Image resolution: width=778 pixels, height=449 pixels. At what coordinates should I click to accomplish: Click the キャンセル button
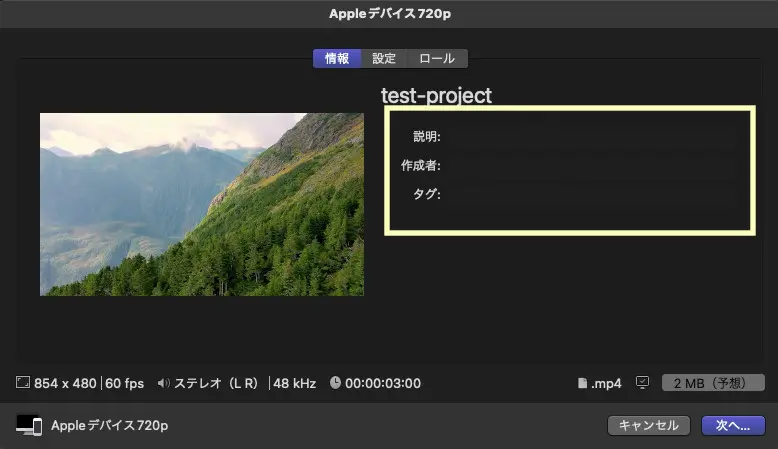tap(648, 425)
